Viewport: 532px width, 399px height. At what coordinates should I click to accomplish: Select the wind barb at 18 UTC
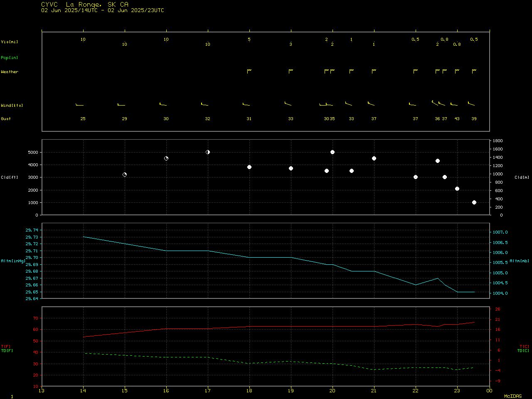(246, 104)
